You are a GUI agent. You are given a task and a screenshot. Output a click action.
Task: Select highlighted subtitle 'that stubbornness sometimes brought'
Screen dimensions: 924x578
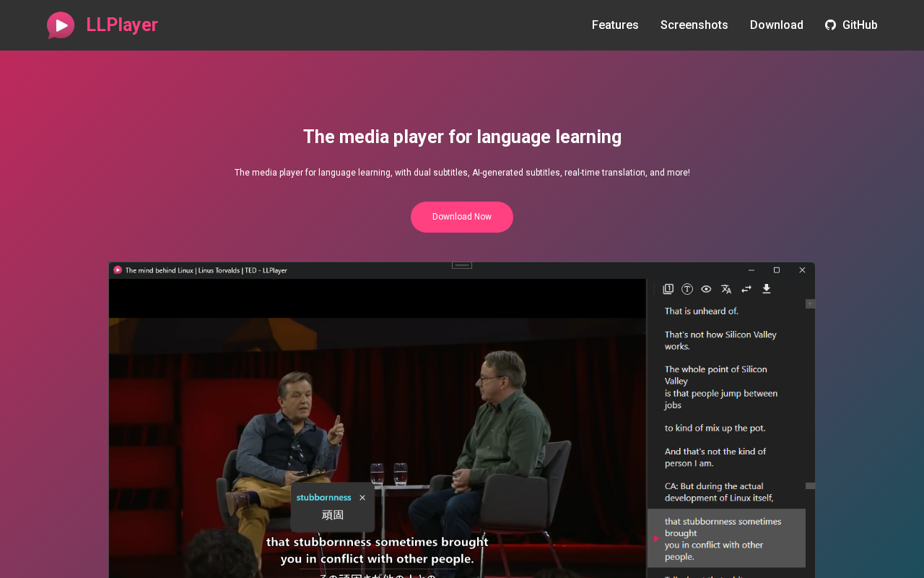pos(726,538)
